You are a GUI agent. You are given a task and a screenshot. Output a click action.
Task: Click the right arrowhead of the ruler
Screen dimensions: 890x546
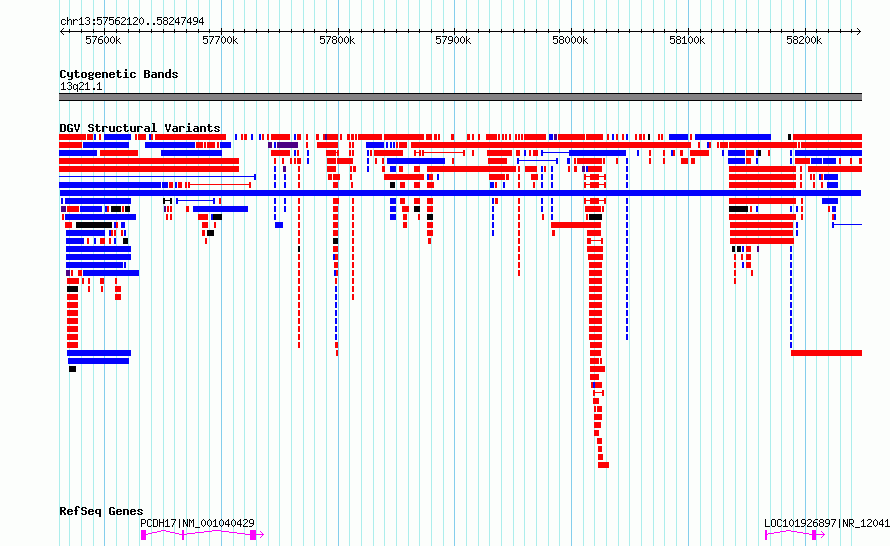click(858, 31)
